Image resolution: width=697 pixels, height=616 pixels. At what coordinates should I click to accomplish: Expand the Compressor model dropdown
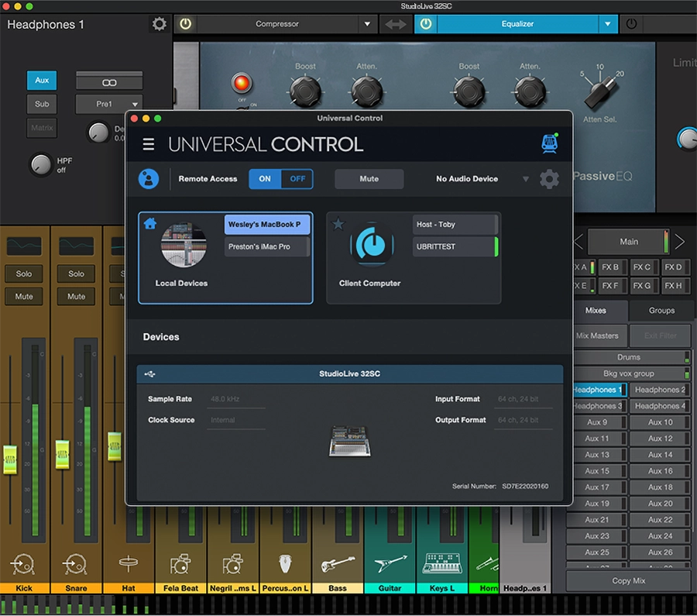[x=367, y=24]
